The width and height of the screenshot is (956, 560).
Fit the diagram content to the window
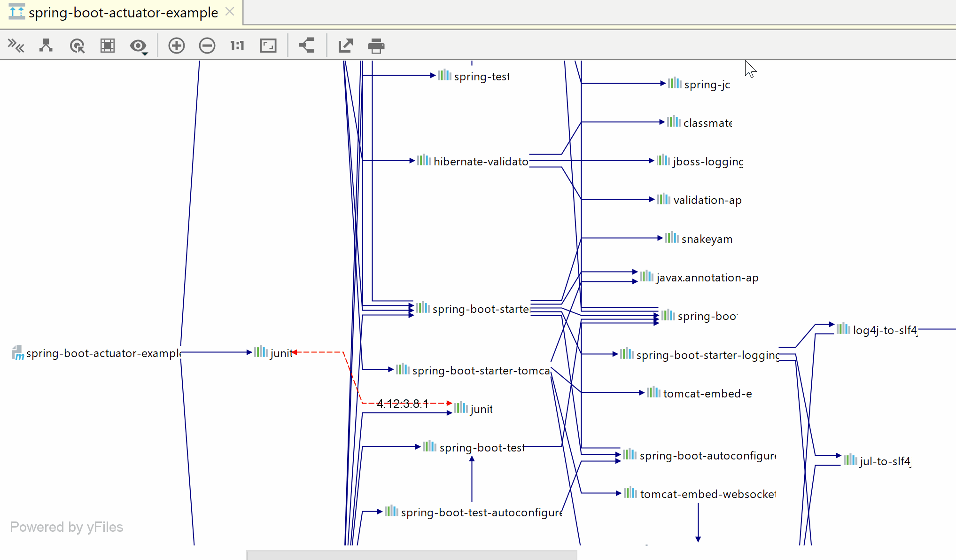pyautogui.click(x=268, y=46)
